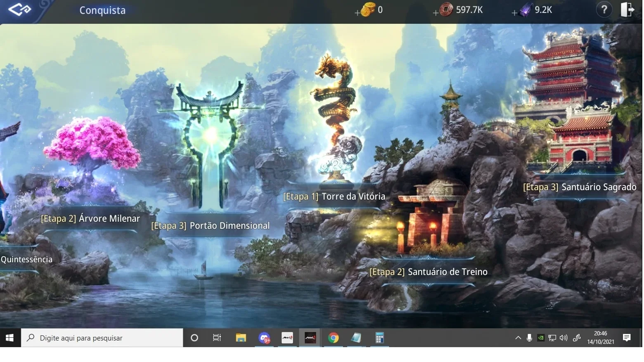Open Windows Ink Workspace pen icon
The width and height of the screenshot is (644, 362).
click(x=577, y=338)
